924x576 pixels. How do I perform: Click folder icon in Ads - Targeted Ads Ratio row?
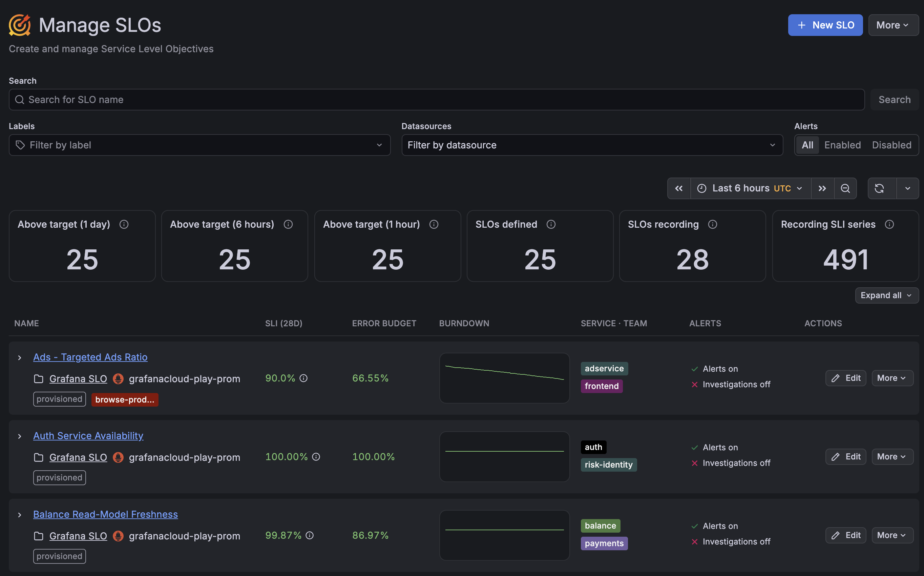click(x=39, y=379)
